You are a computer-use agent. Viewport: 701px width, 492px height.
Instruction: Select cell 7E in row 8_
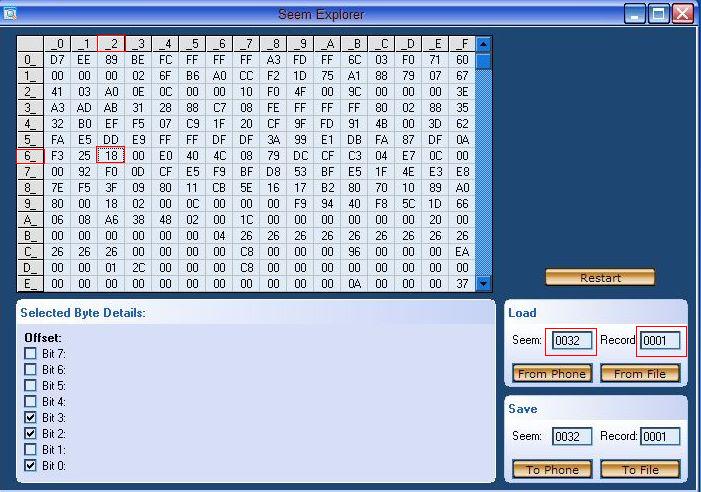click(57, 188)
